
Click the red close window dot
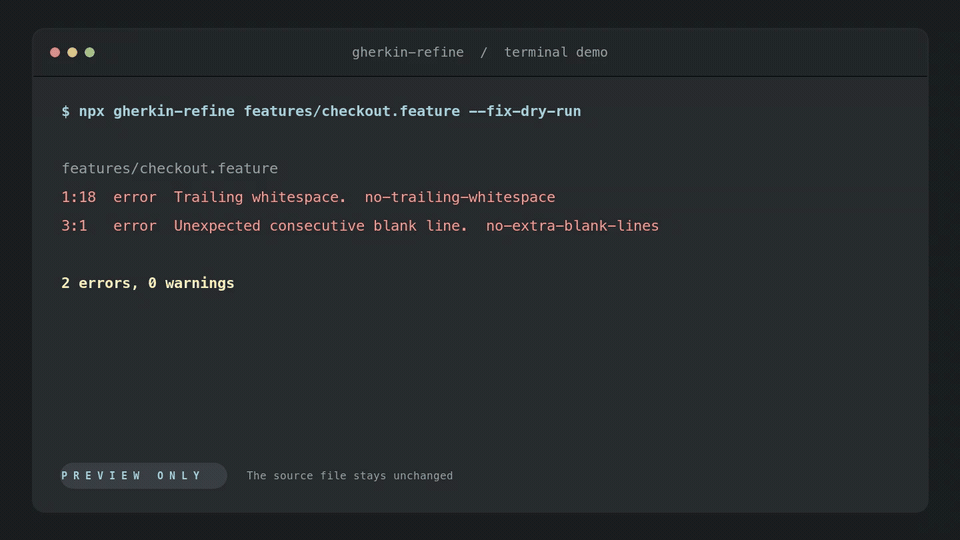pyautogui.click(x=55, y=53)
